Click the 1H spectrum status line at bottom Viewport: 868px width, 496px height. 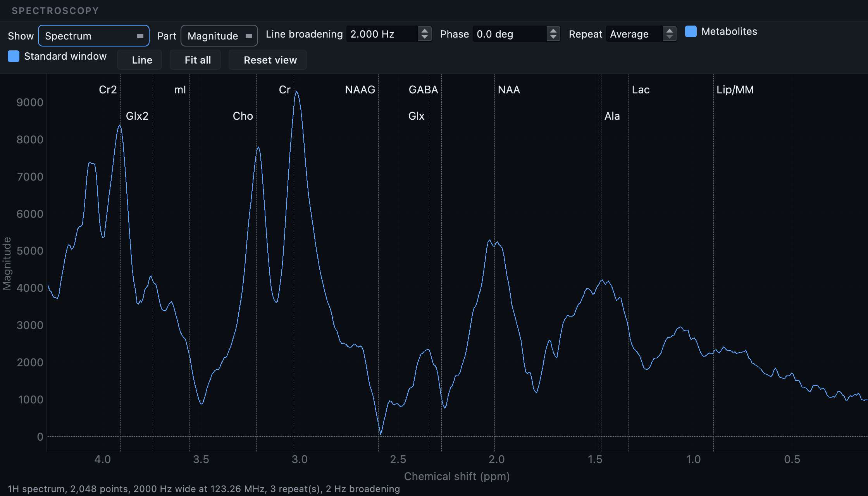204,489
